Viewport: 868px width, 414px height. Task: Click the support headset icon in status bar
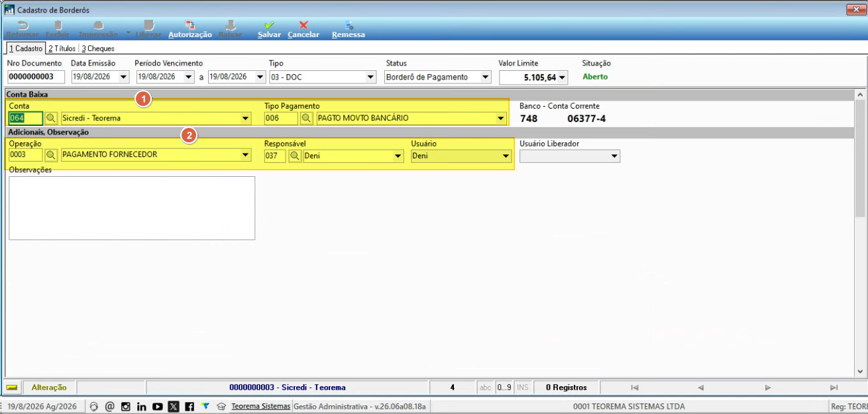94,406
